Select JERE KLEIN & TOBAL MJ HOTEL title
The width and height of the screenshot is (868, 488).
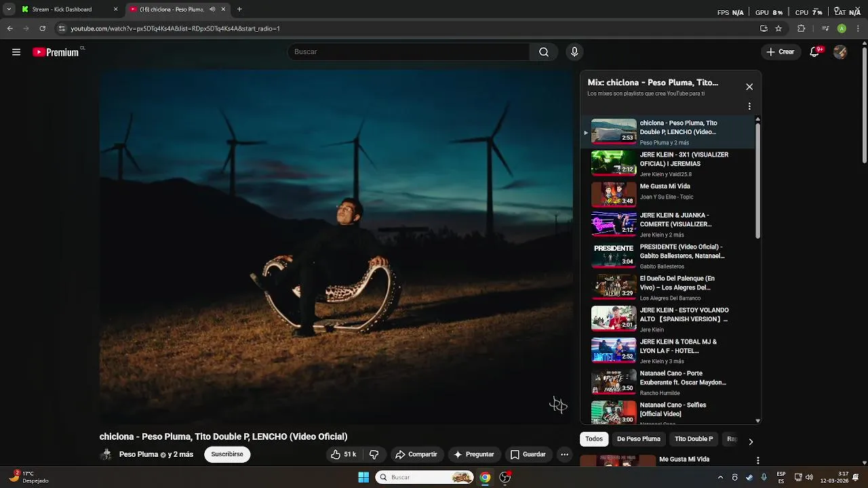point(678,346)
